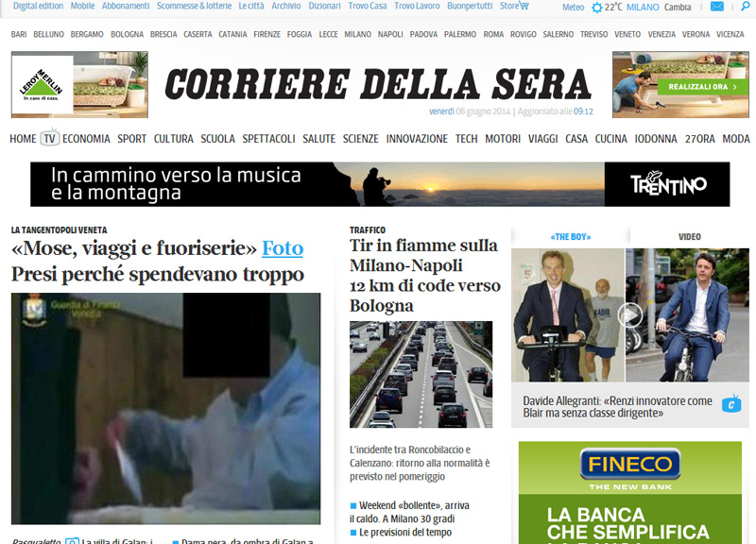Click the Fineco bank logo
Viewport: 756px width, 544px height.
click(631, 466)
